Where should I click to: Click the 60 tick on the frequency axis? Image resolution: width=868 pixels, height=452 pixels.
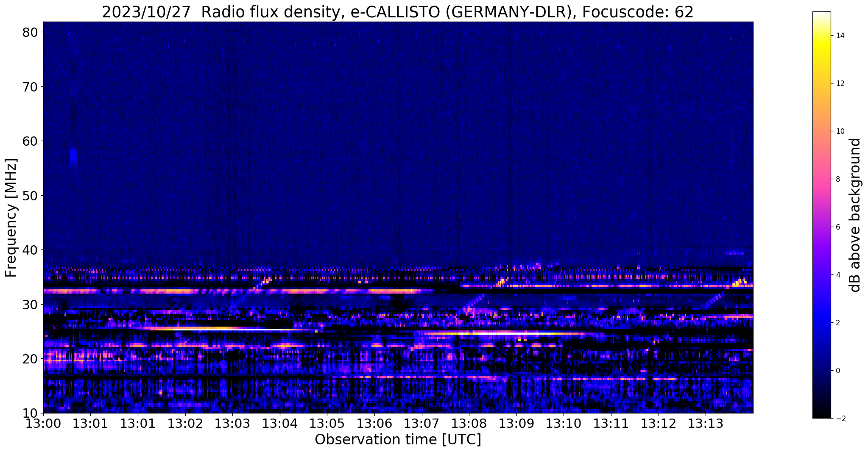tap(30, 141)
